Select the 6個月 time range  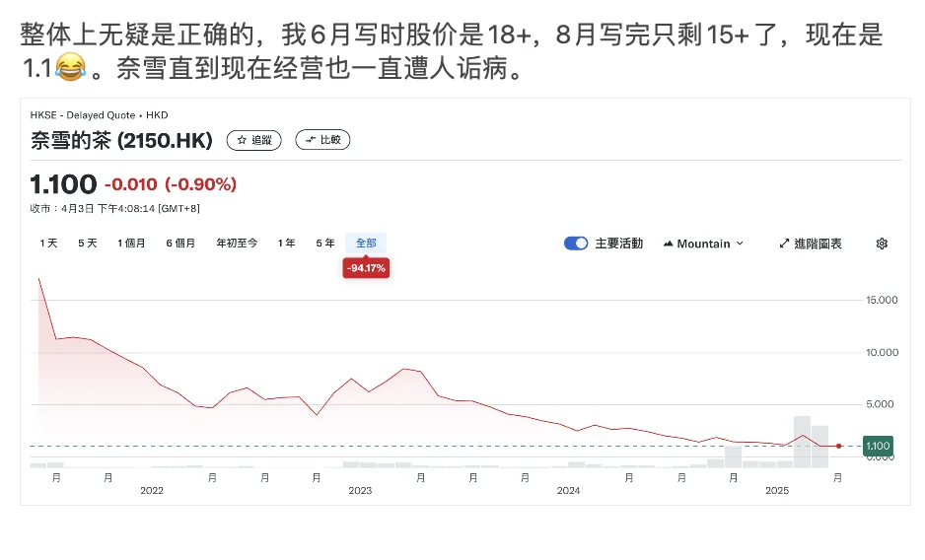pyautogui.click(x=180, y=244)
